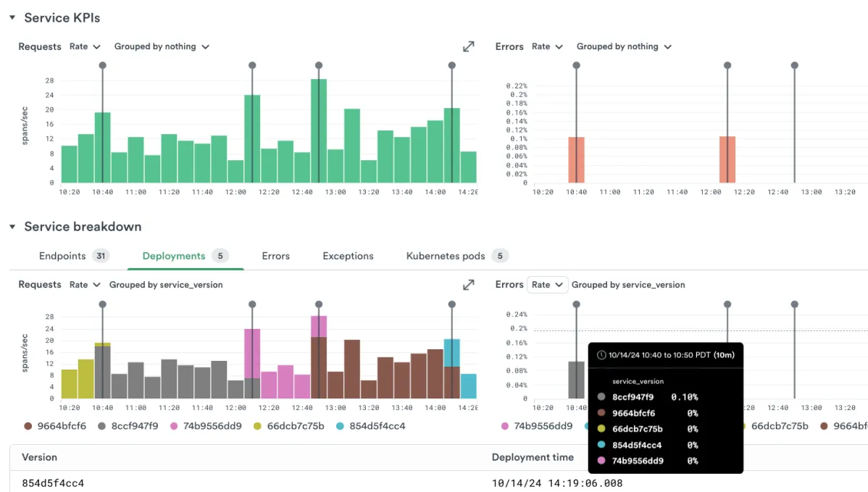Click the pink 74b9556dd9 bar at 12:10
868x492 pixels.
click(x=252, y=354)
